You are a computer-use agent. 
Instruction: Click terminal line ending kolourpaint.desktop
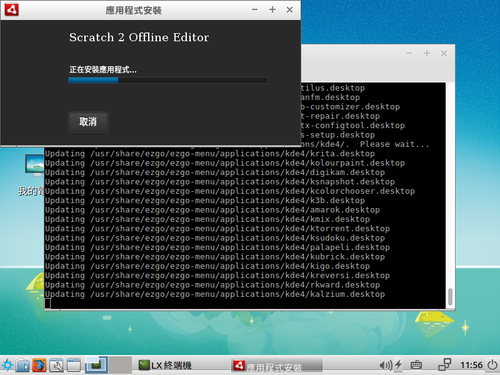(x=225, y=163)
